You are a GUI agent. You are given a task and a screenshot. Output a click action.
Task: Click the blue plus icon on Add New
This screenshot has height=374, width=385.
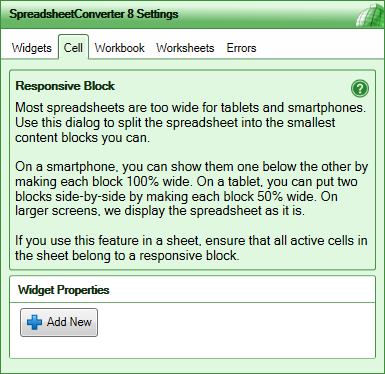click(x=34, y=322)
